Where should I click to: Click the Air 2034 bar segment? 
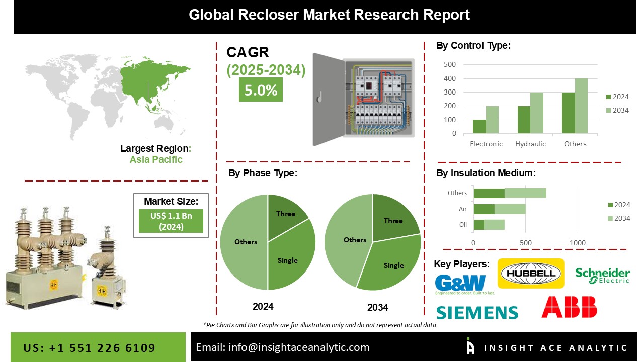pos(510,209)
